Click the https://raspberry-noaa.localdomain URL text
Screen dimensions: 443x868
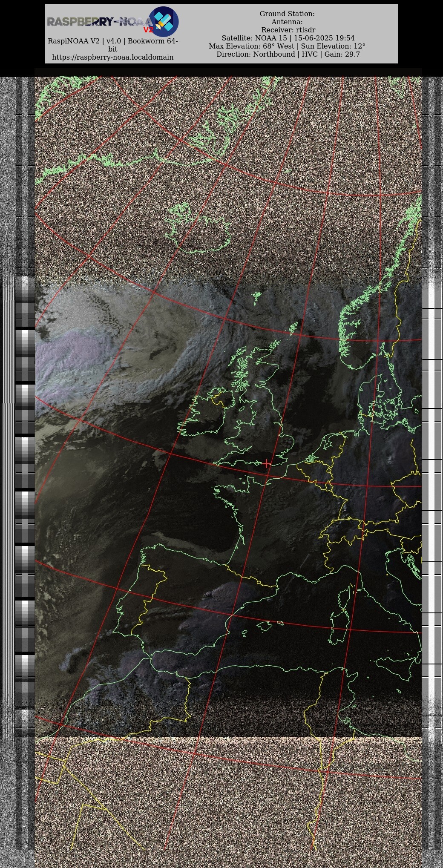[112, 57]
